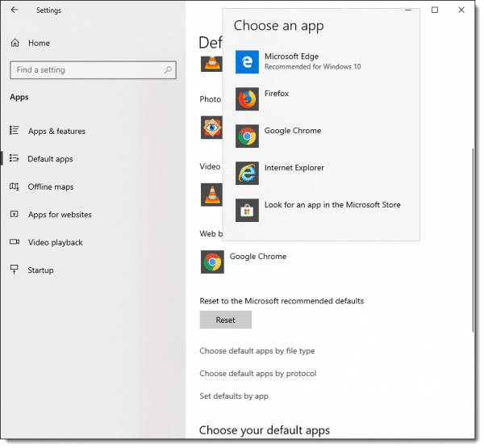This screenshot has width=484, height=448.
Task: Open Choose default apps by file type
Action: coord(257,351)
